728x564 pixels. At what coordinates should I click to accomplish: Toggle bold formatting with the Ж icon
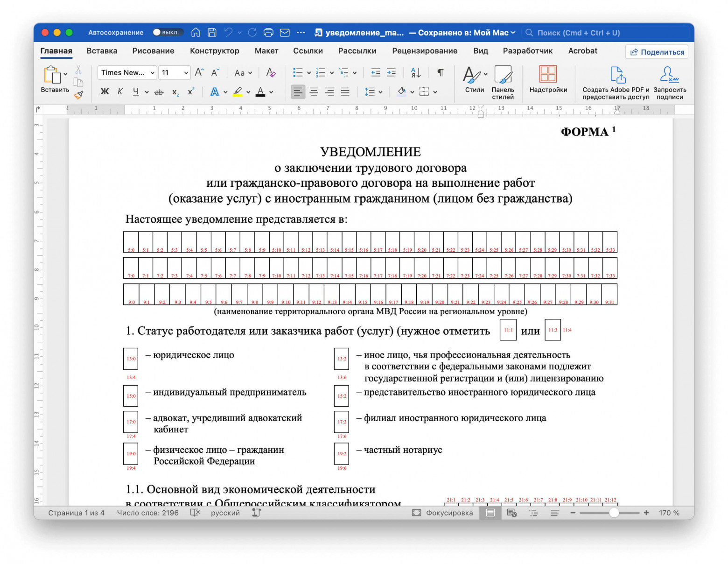click(x=105, y=92)
